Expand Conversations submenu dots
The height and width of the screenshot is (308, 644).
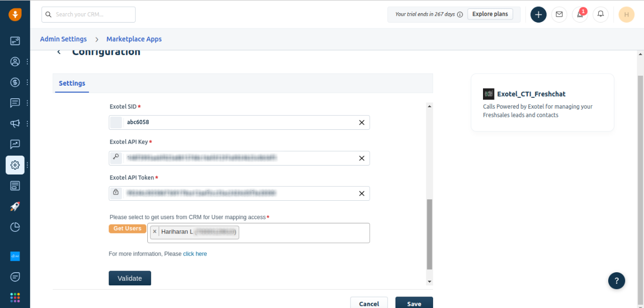pyautogui.click(x=27, y=102)
